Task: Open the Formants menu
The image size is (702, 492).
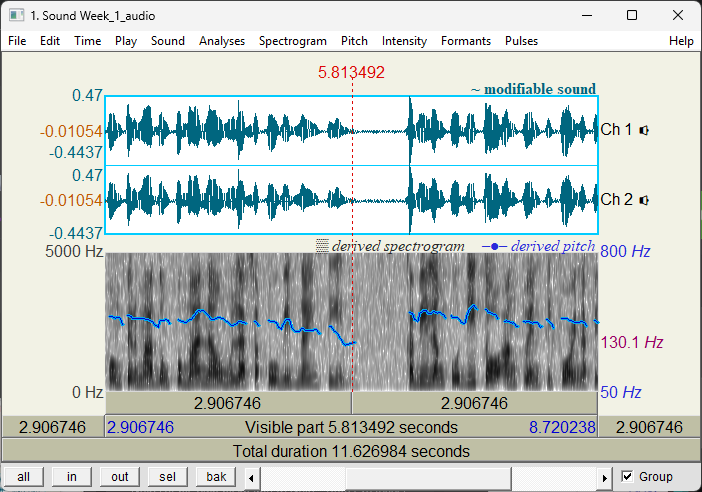Action: [466, 41]
